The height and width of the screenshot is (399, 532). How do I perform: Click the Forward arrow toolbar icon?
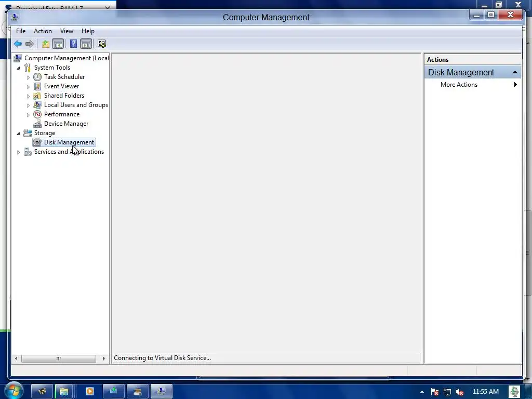(30, 44)
